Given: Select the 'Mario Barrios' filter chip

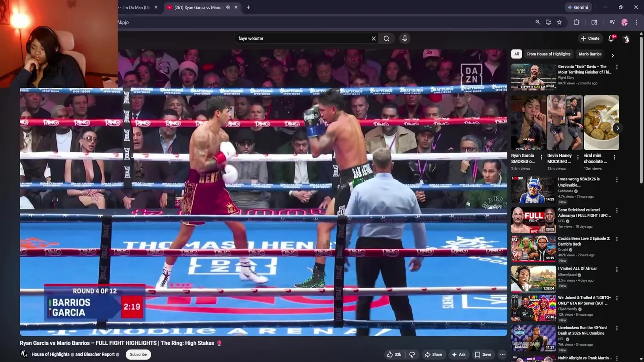Looking at the screenshot, I should [x=590, y=54].
